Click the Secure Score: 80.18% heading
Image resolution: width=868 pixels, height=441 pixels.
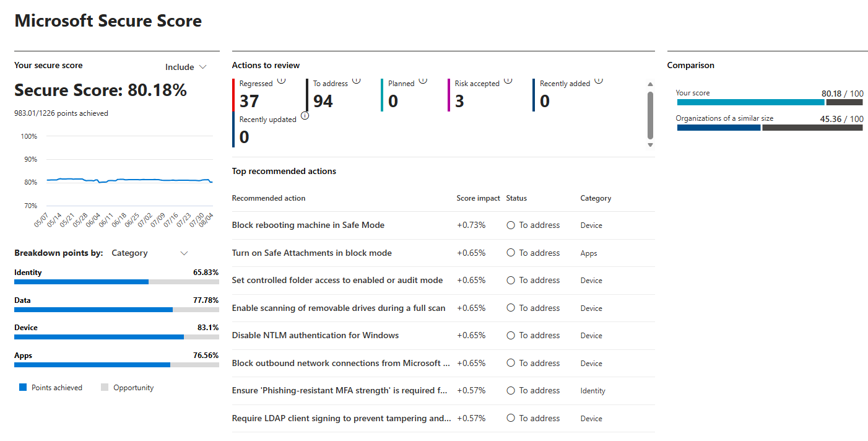click(x=100, y=90)
